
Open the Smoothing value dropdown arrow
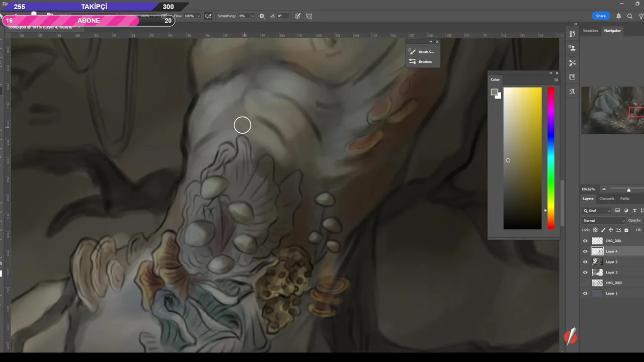[253, 16]
